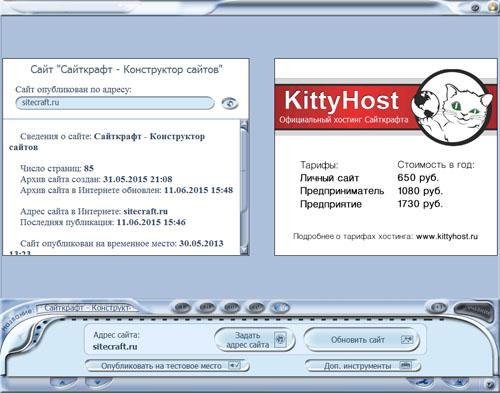Select the highlighted blue globe mode button
This screenshot has height=393, width=500.
280,307
